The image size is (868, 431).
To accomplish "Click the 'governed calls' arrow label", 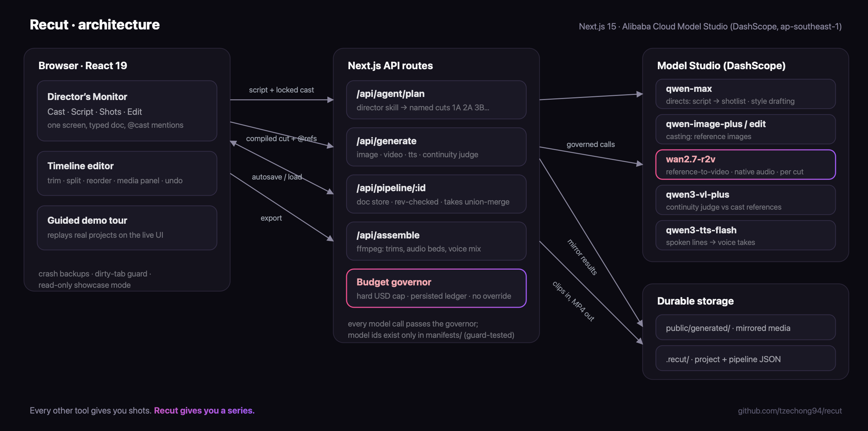I will coord(590,144).
